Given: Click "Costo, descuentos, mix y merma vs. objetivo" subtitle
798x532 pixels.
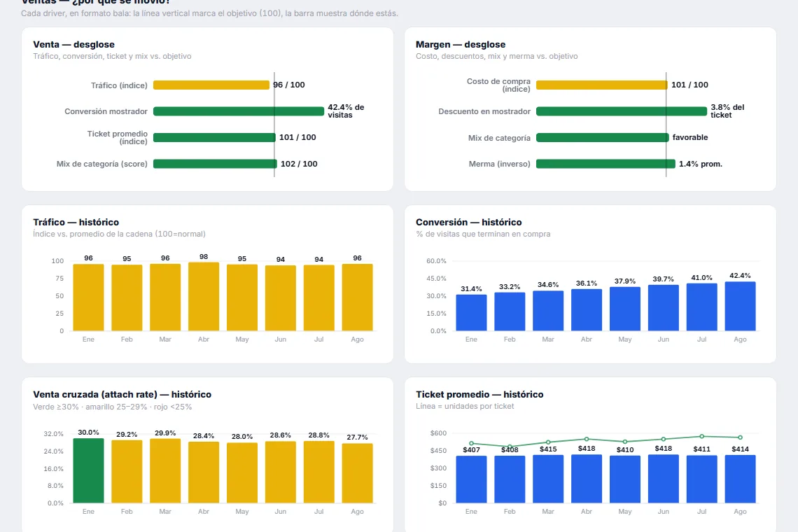Looking at the screenshot, I should (497, 57).
